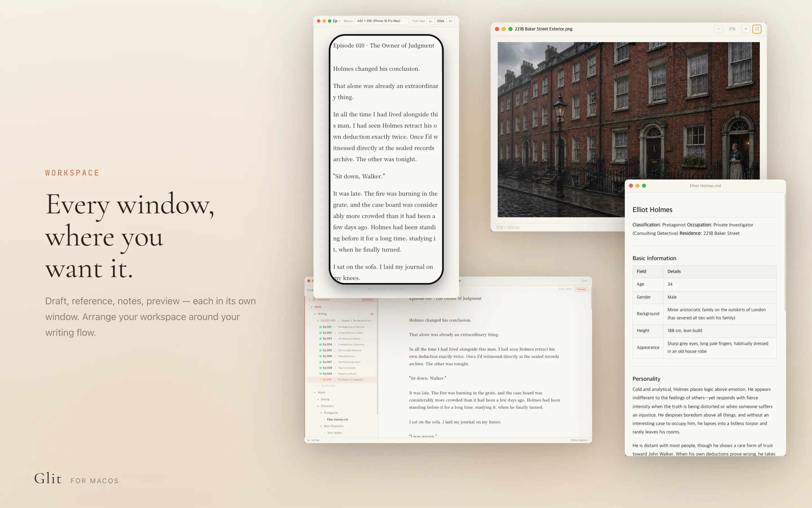Close the Elliot Holmes.md window
The height and width of the screenshot is (508, 812).
(x=631, y=186)
